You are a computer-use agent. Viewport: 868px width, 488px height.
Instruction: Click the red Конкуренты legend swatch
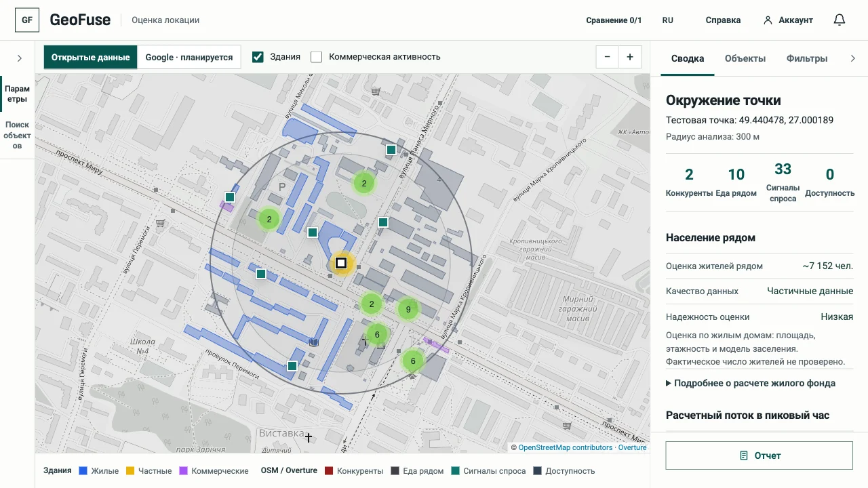pyautogui.click(x=329, y=470)
